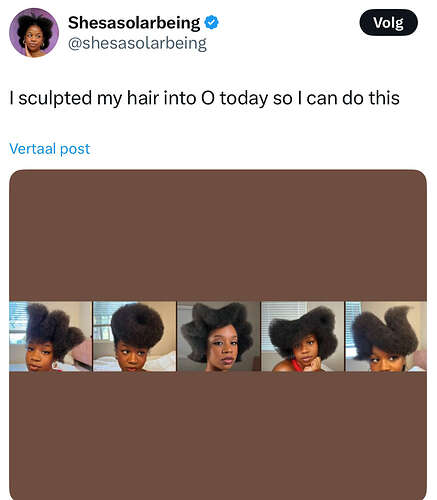Click the blue verified checkmark badge
437x500 pixels.
(211, 23)
